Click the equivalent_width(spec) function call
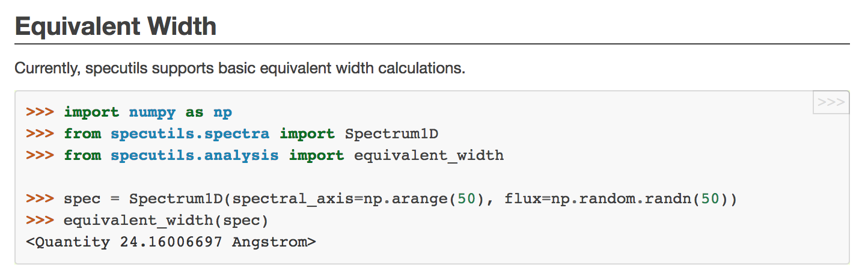Image resolution: width=868 pixels, height=279 pixels. [x=166, y=221]
